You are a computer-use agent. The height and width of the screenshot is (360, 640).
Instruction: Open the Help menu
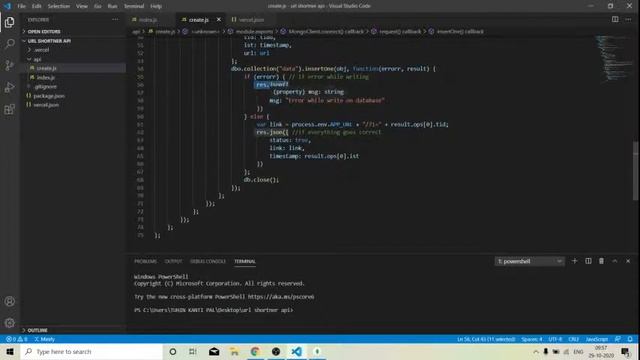coord(156,6)
